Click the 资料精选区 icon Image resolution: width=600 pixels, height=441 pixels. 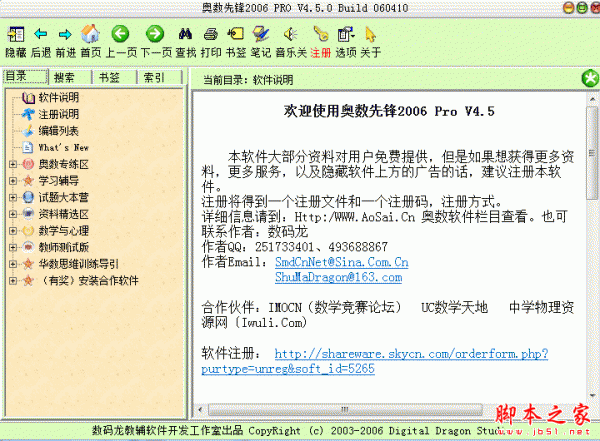click(28, 214)
